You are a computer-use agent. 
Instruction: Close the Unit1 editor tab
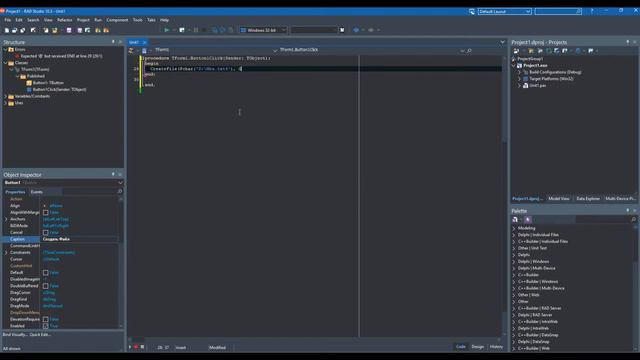pyautogui.click(x=144, y=42)
